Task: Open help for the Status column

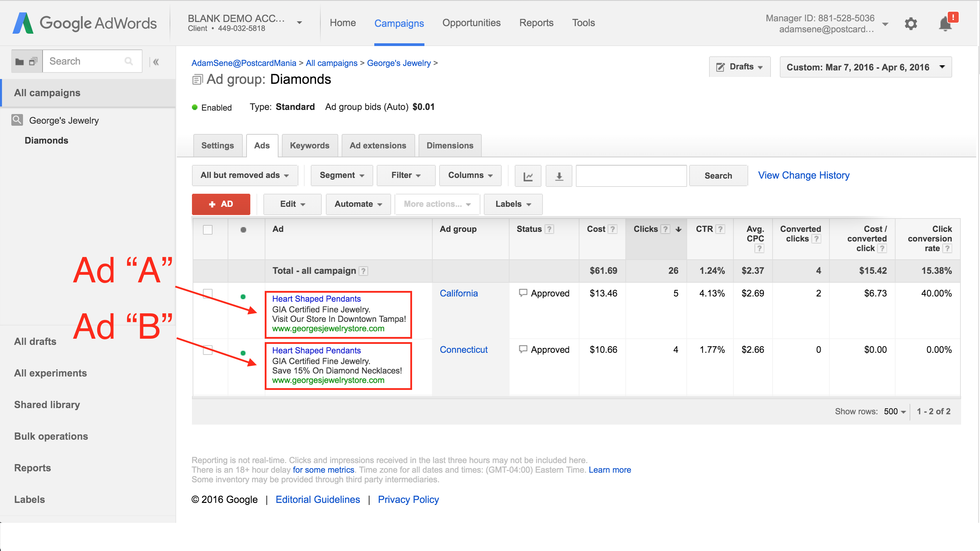Action: click(x=549, y=229)
